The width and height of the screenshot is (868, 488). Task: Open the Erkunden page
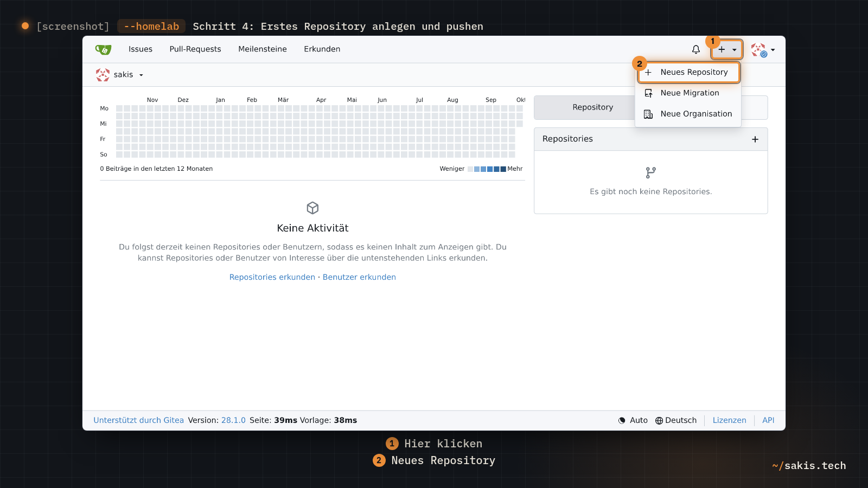pos(322,49)
